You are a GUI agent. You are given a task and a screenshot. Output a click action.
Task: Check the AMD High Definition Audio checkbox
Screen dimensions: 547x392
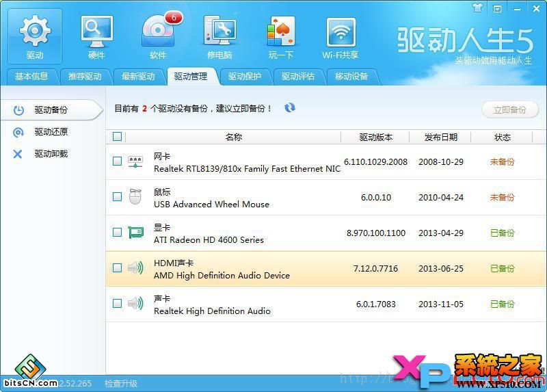(117, 268)
